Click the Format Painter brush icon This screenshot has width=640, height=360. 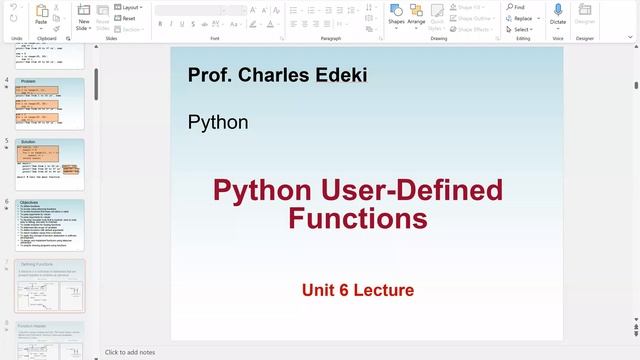56,29
